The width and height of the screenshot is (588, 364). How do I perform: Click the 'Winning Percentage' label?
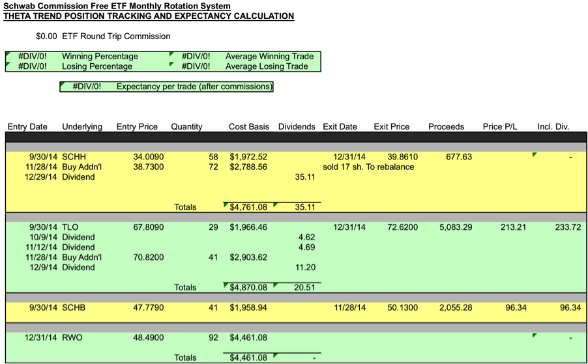tap(100, 57)
